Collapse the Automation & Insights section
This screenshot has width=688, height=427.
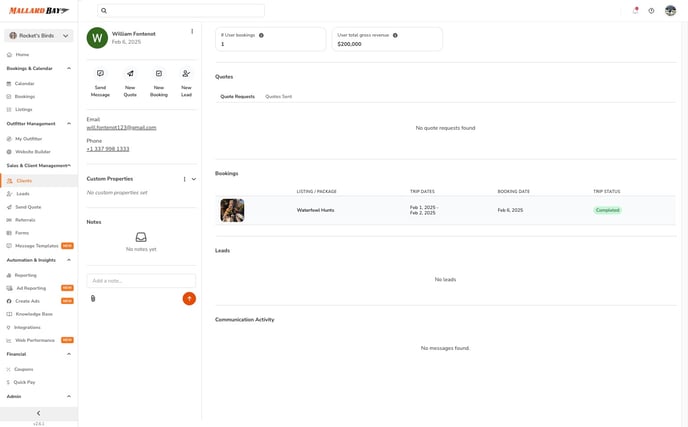[x=69, y=259]
